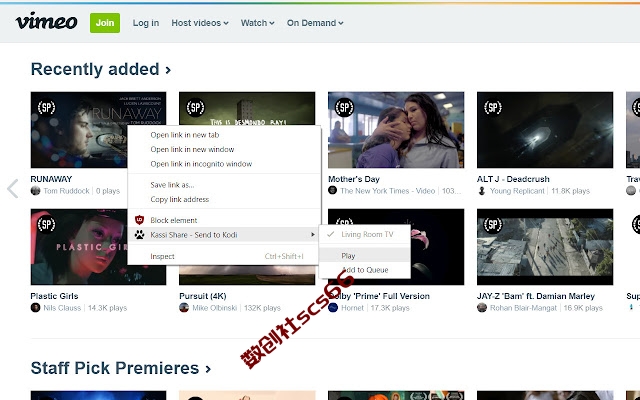Image resolution: width=640 pixels, height=400 pixels.
Task: Select Save link as... menu entry
Action: (224, 185)
